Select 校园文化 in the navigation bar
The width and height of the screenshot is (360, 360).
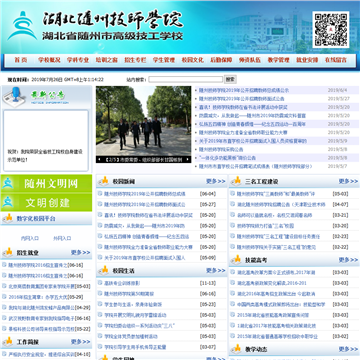click(x=193, y=60)
